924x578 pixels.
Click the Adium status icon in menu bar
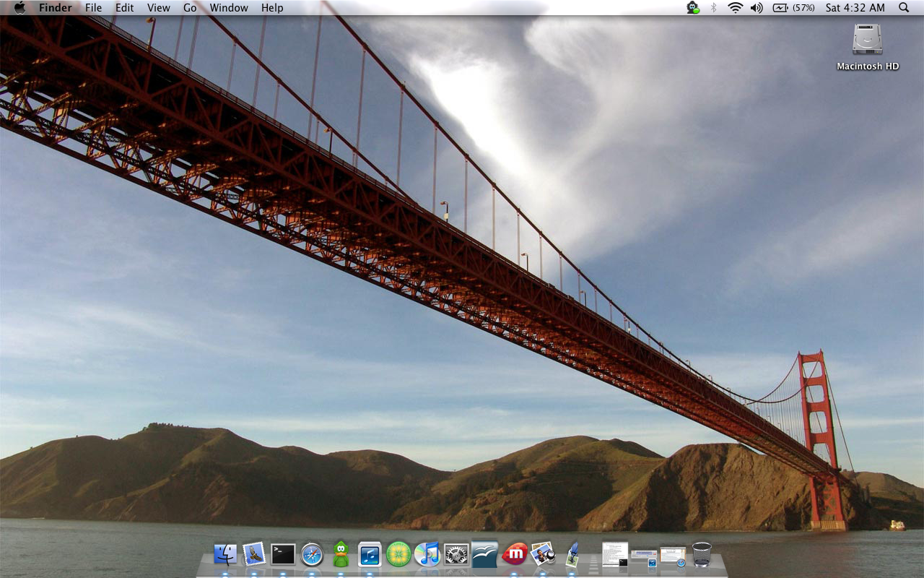pos(693,7)
